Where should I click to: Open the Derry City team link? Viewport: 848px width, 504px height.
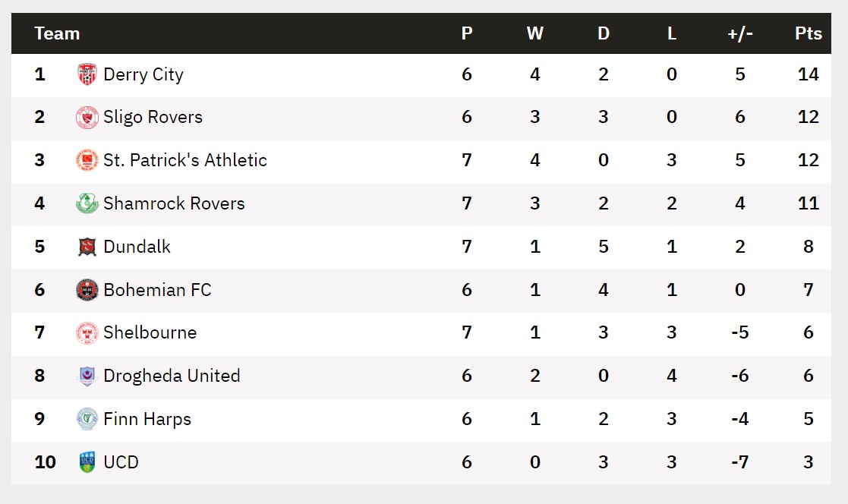pos(143,74)
